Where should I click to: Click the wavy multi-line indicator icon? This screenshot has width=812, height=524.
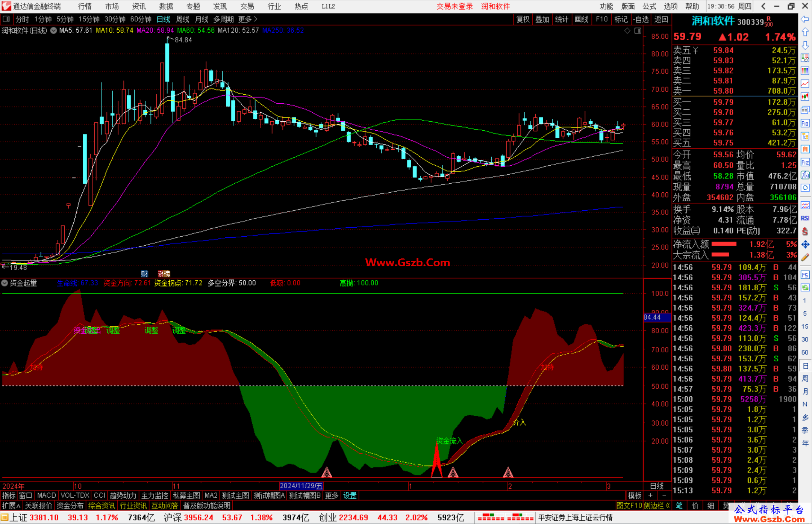point(805,205)
